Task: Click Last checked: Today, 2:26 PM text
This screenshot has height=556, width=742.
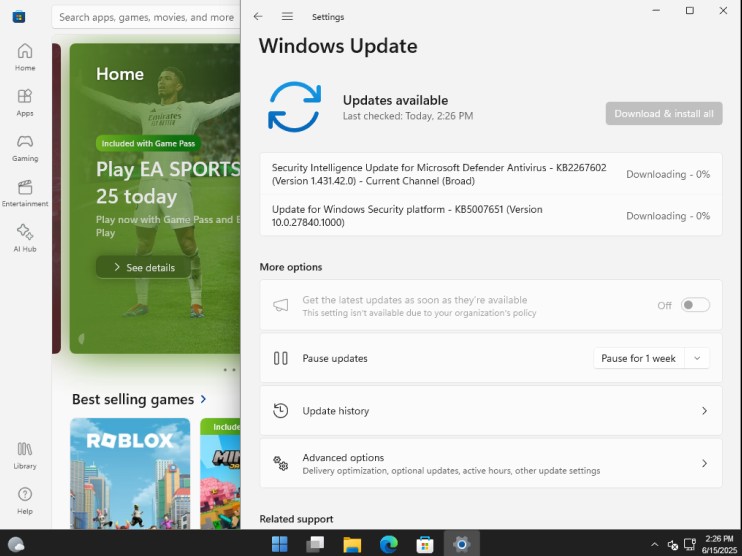Action: coord(408,116)
